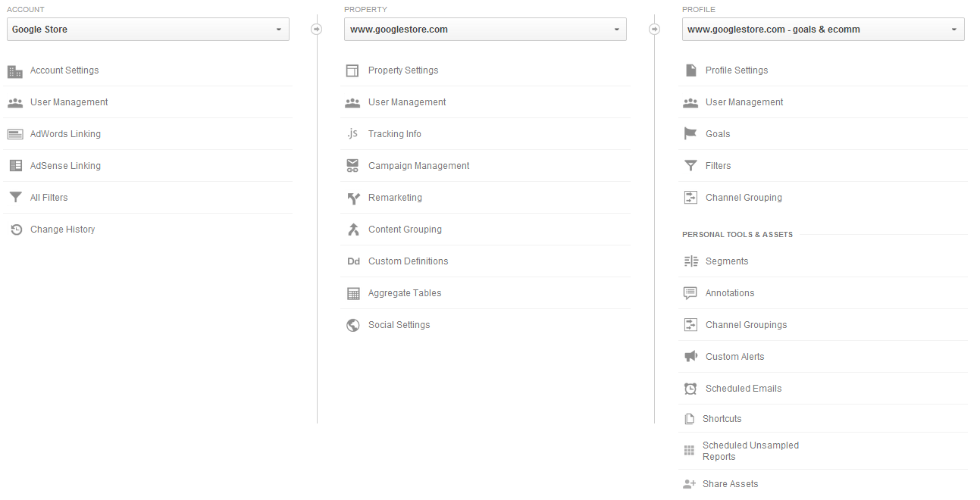980x500 pixels.
Task: Click the profile Filters funnel icon
Action: tap(690, 166)
